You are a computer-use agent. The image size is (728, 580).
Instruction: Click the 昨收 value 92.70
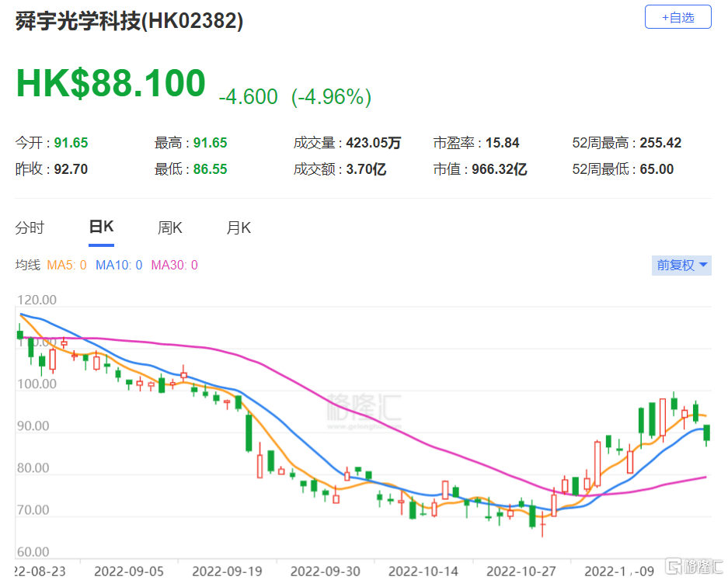pyautogui.click(x=71, y=169)
